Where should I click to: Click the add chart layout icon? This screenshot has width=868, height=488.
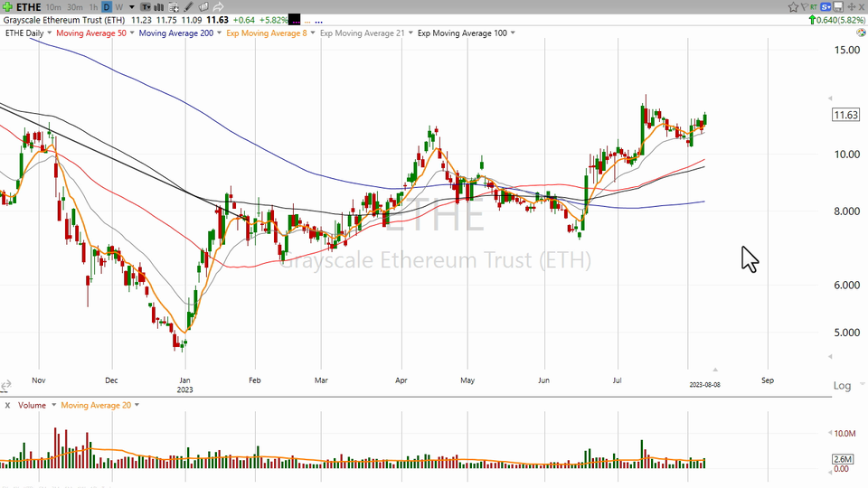[x=174, y=7]
